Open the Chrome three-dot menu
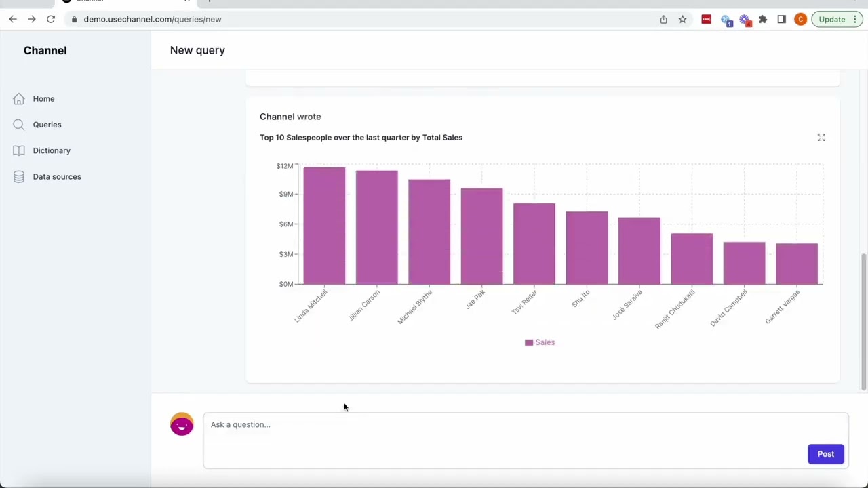Viewport: 868px width, 488px height. coord(855,19)
